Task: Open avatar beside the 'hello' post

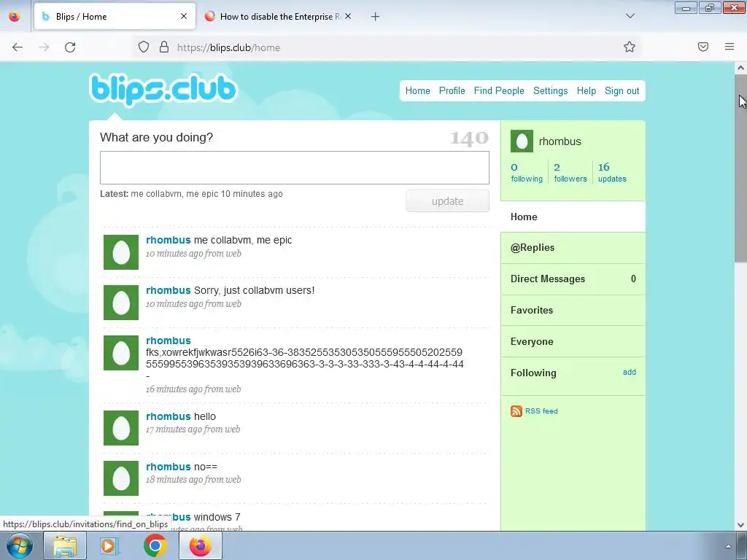Action: 121,427
